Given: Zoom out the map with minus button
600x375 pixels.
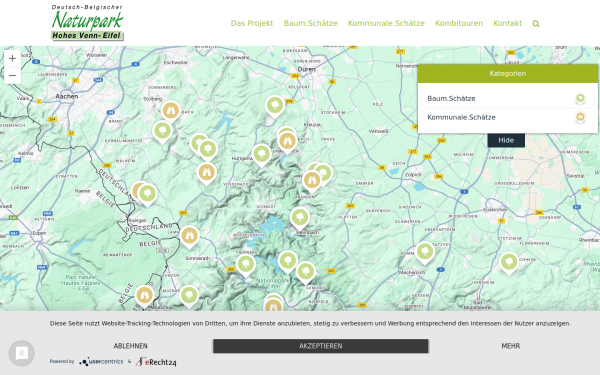Looking at the screenshot, I should (x=12, y=75).
